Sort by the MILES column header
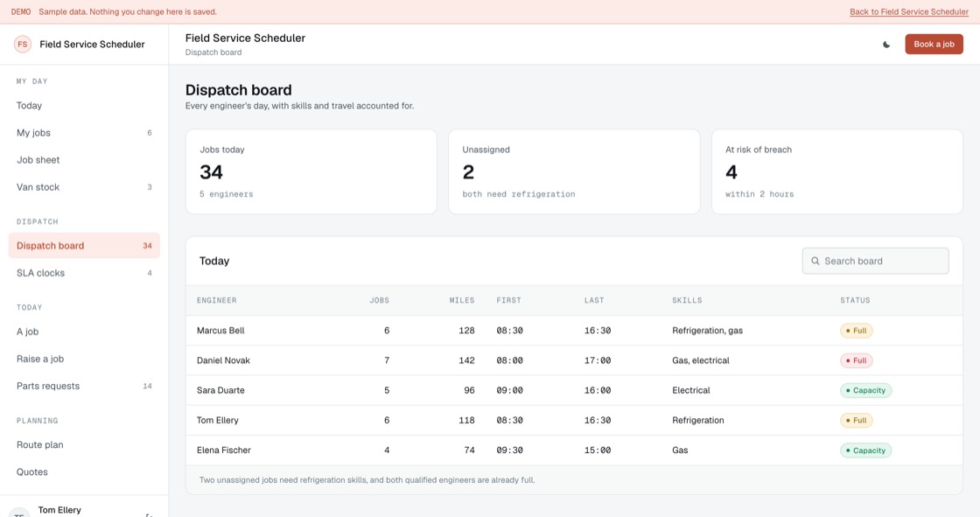 coord(462,301)
